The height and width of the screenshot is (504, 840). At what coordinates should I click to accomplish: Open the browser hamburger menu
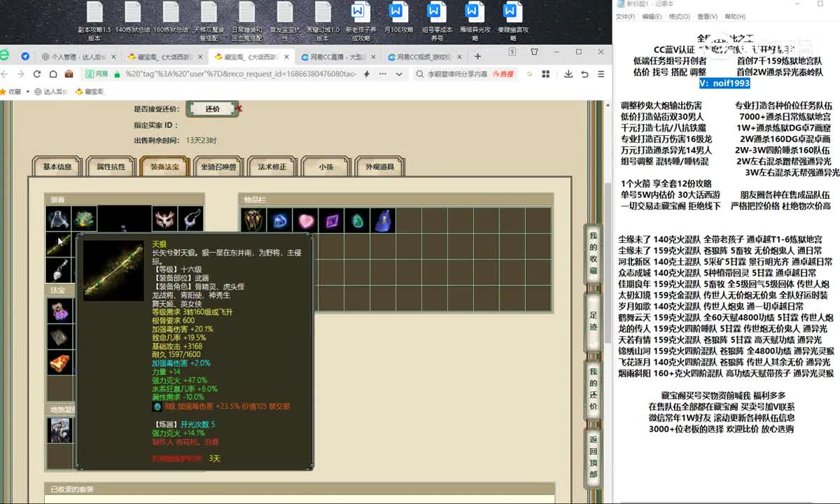tap(601, 73)
